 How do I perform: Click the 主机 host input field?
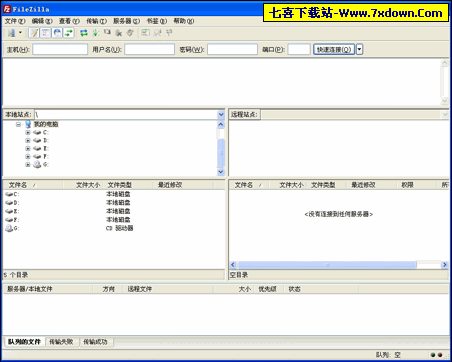pos(60,49)
